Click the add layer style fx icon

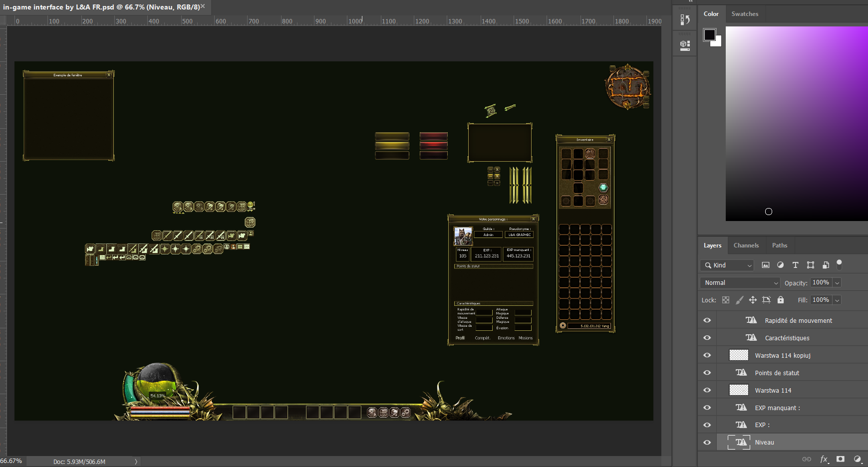point(824,459)
